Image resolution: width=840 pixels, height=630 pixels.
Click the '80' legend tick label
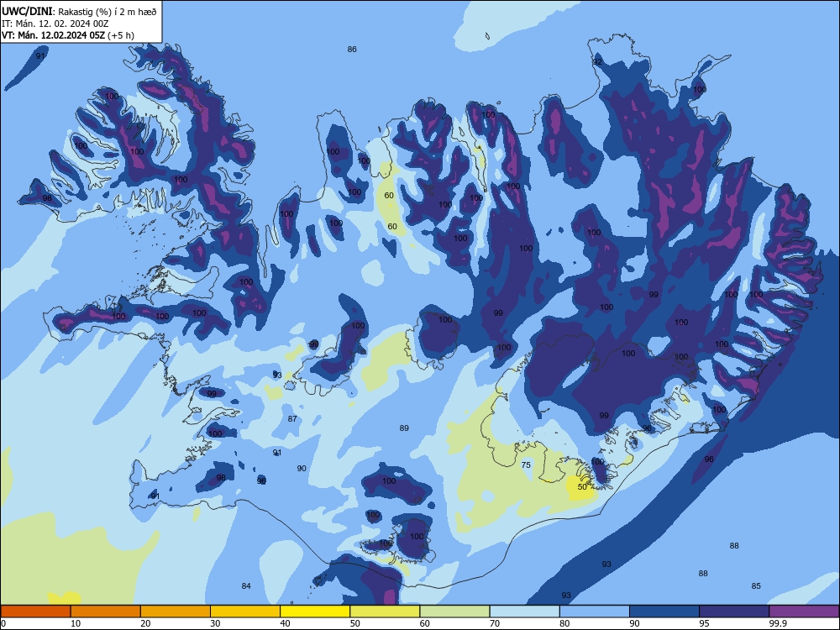[564, 623]
